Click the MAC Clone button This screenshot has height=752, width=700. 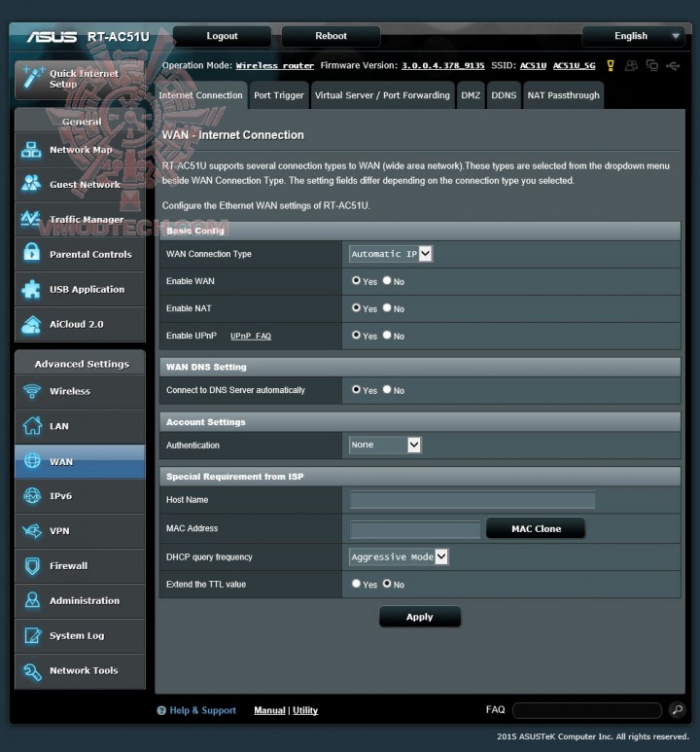tap(536, 528)
